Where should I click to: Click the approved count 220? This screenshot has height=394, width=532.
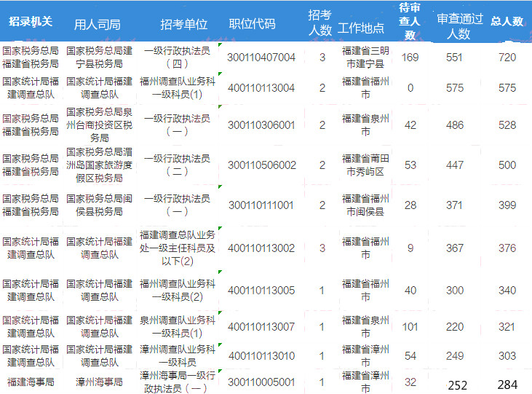(x=455, y=327)
